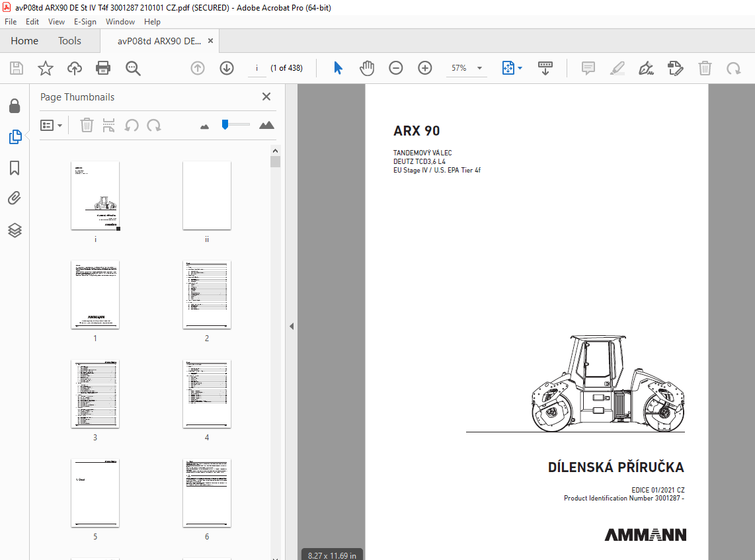Collapse the navigation pane arrow
This screenshot has height=560, width=755.
[x=292, y=326]
